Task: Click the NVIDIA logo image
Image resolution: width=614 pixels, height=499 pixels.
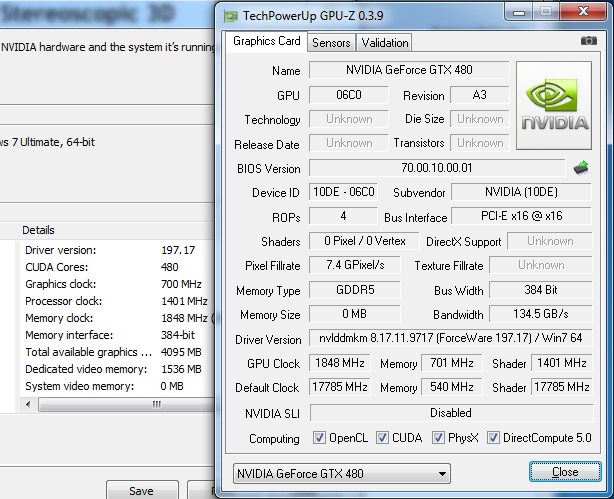Action: tap(554, 105)
